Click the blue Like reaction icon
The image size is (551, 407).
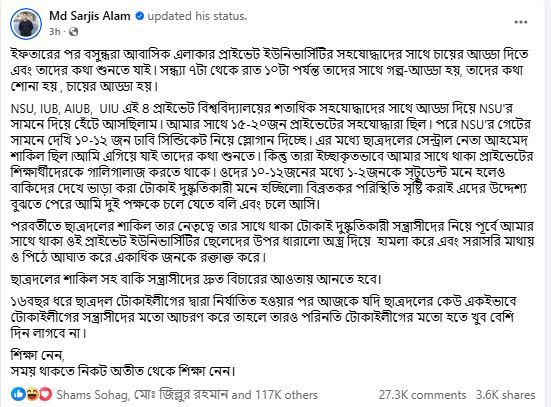click(x=18, y=394)
